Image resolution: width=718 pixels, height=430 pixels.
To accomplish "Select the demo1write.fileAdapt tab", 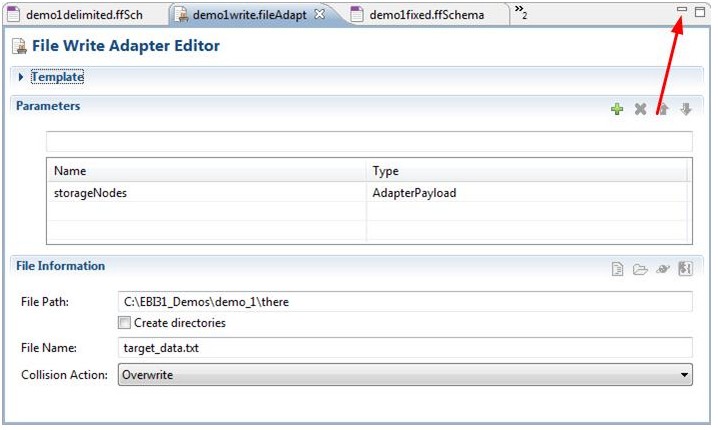I will click(250, 15).
